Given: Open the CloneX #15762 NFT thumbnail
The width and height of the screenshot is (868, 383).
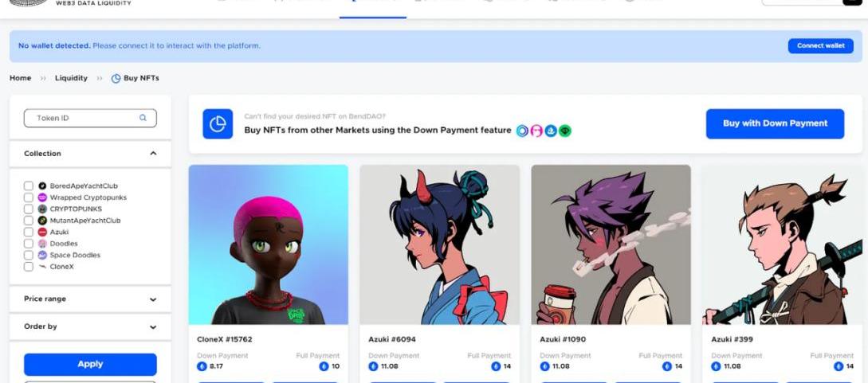Looking at the screenshot, I should pos(268,244).
